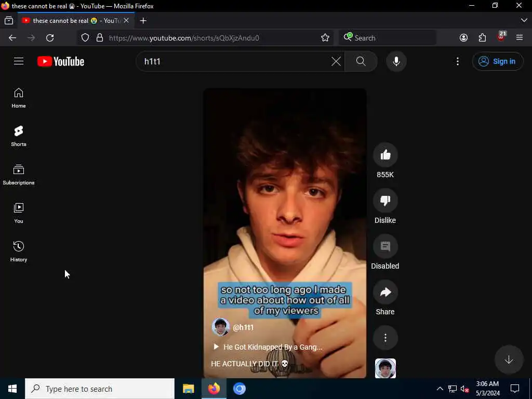Dislike this short
Image resolution: width=532 pixels, height=399 pixels.
click(385, 201)
